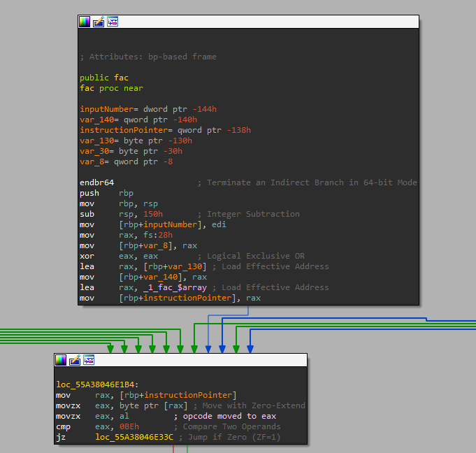Click 'mov rax, [rbp+instructionPointer]' instruction
Viewport: 476px width, 453px height.
pos(146,395)
